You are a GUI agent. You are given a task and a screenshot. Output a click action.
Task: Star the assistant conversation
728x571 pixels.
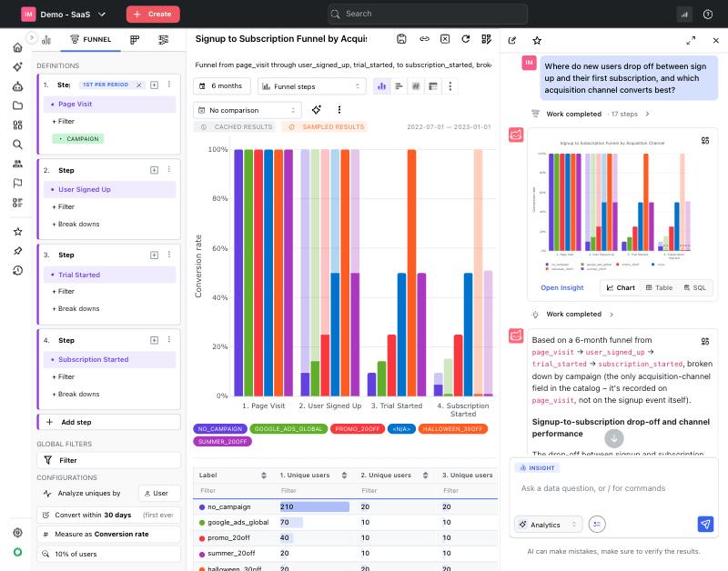[x=537, y=40]
